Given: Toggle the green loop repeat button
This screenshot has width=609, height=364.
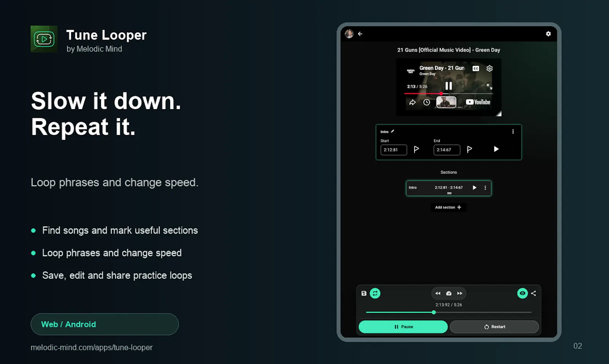Looking at the screenshot, I should pyautogui.click(x=375, y=293).
